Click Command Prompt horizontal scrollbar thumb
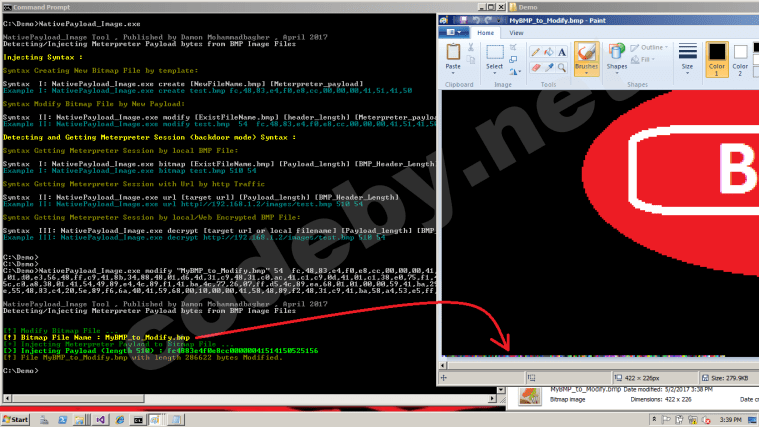759x427 pixels. click(x=78, y=398)
